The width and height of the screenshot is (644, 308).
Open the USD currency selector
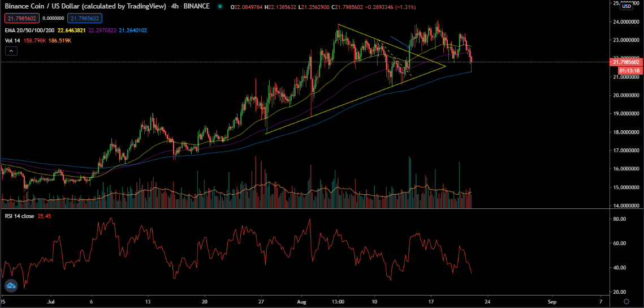[627, 7]
